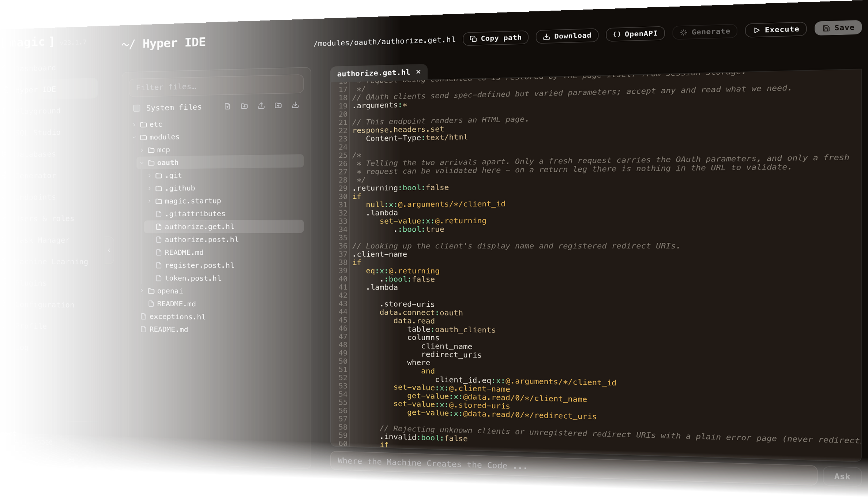This screenshot has height=497, width=868.
Task: Open register.post.hl file
Action: (x=199, y=265)
